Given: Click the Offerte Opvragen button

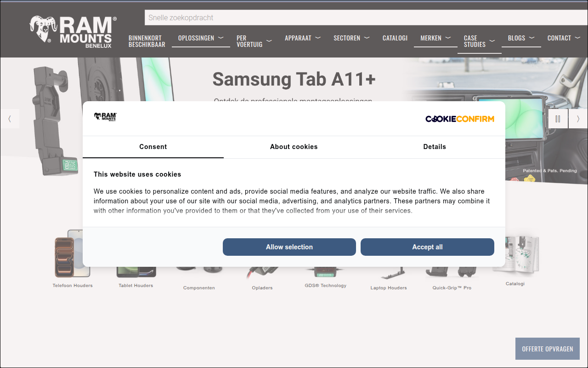Looking at the screenshot, I should (x=548, y=349).
